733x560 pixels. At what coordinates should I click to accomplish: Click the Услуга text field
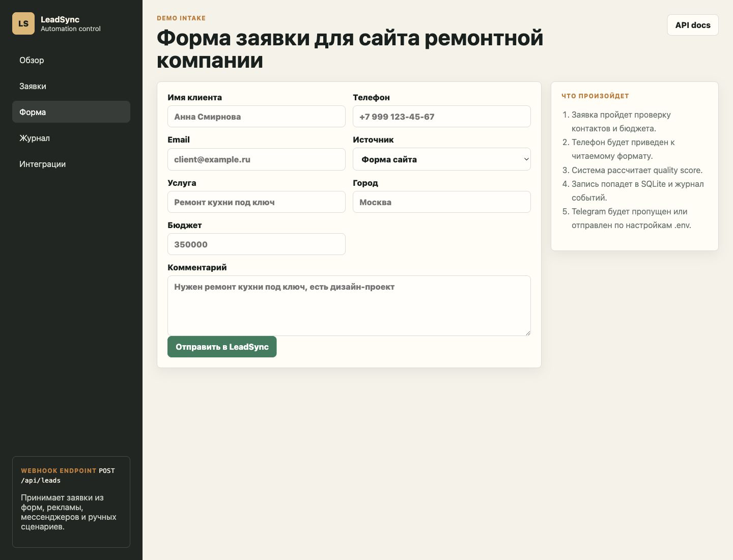257,202
